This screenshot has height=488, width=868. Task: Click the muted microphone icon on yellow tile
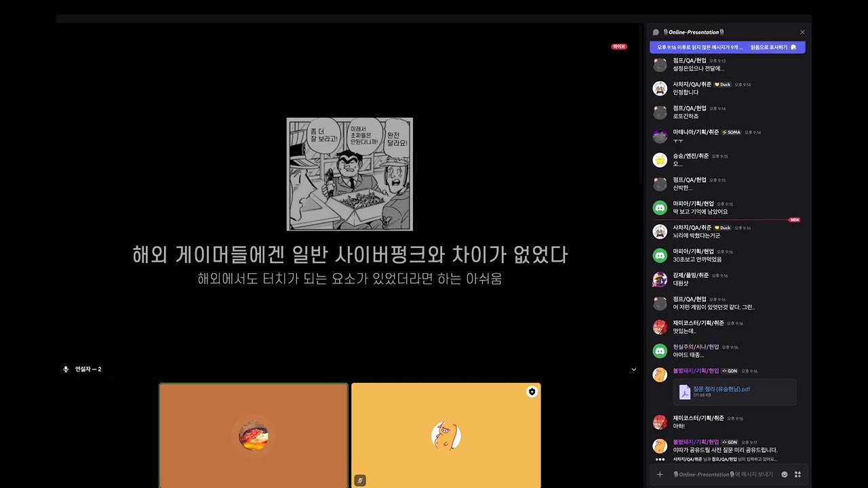tap(360, 481)
